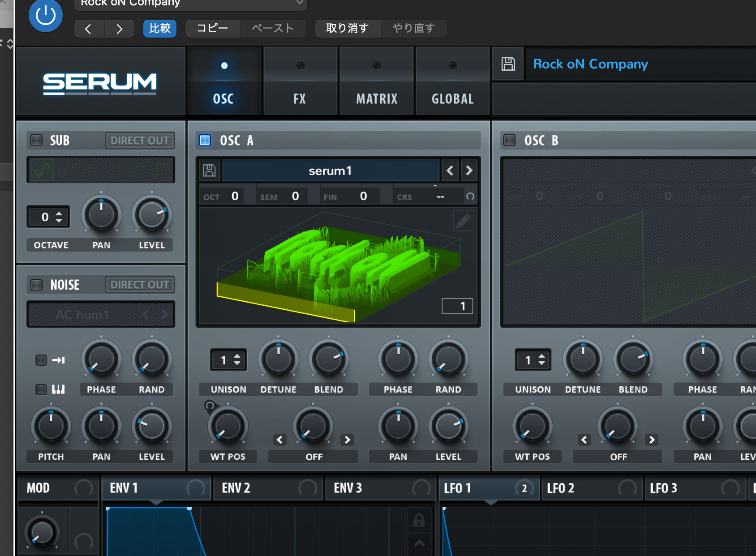The image size is (756, 556).
Task: Click the OSC A pitch tracking icon
Action: coord(470,196)
